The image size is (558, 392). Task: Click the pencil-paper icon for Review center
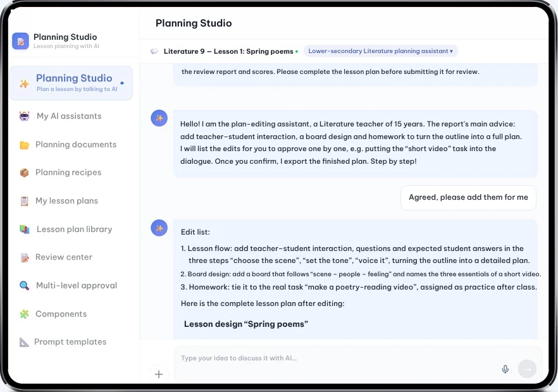pyautogui.click(x=24, y=257)
